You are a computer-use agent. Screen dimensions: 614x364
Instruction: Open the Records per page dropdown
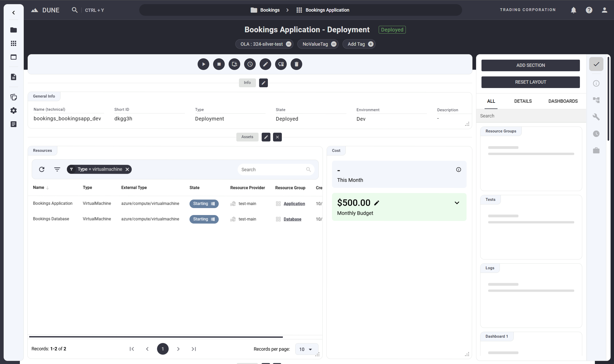[x=306, y=349]
